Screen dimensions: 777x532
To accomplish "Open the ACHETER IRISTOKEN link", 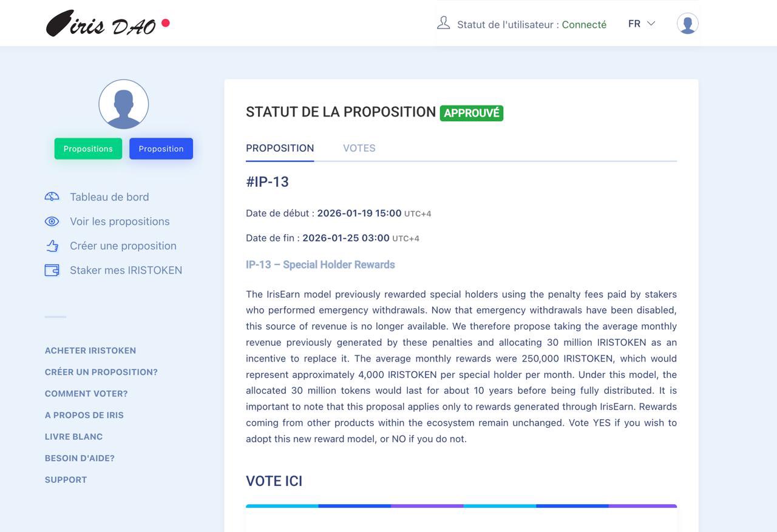I will (x=90, y=351).
